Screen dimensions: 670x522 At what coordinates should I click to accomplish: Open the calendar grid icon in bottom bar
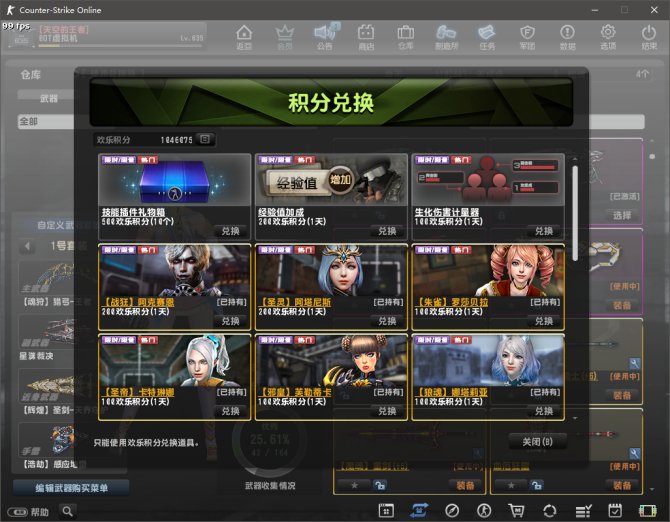tap(386, 510)
